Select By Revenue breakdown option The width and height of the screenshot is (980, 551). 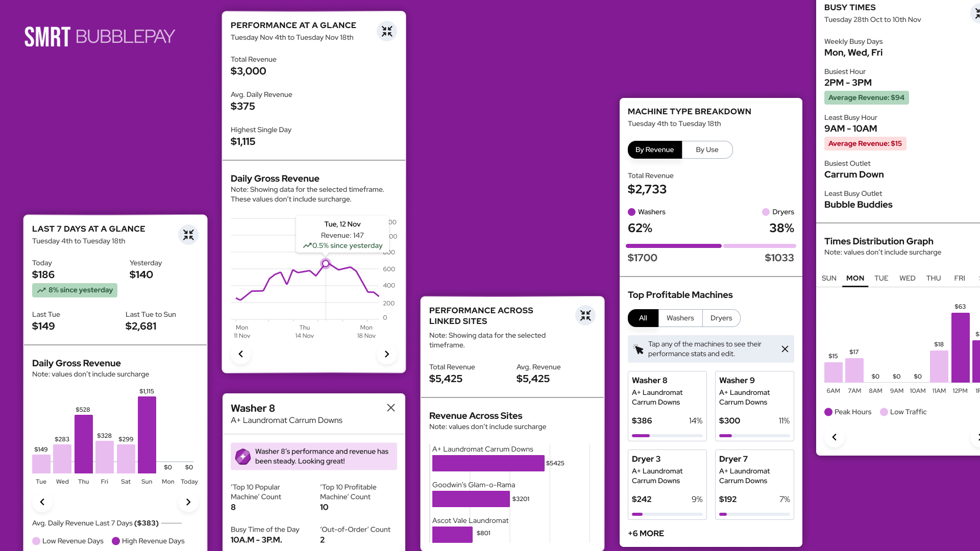(654, 150)
